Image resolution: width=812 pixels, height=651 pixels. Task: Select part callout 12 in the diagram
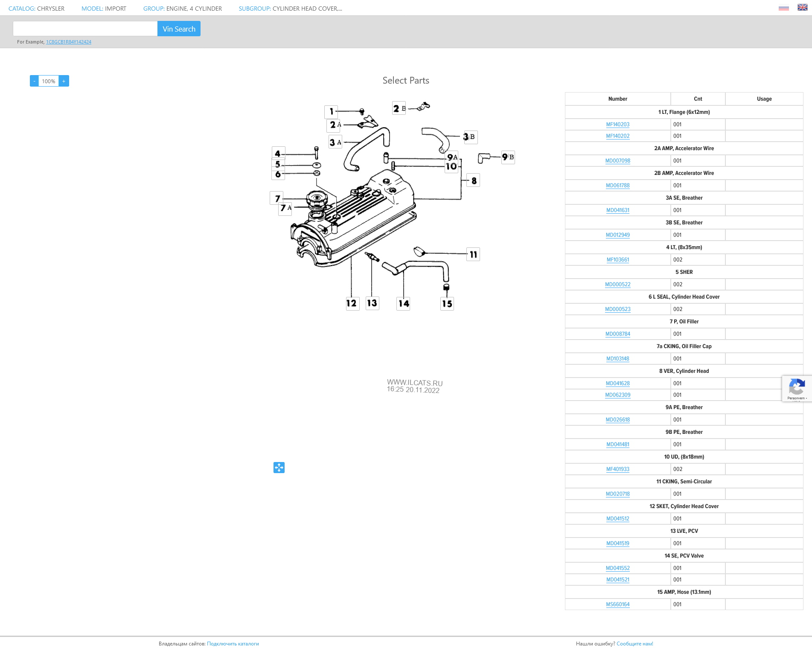[x=352, y=303]
